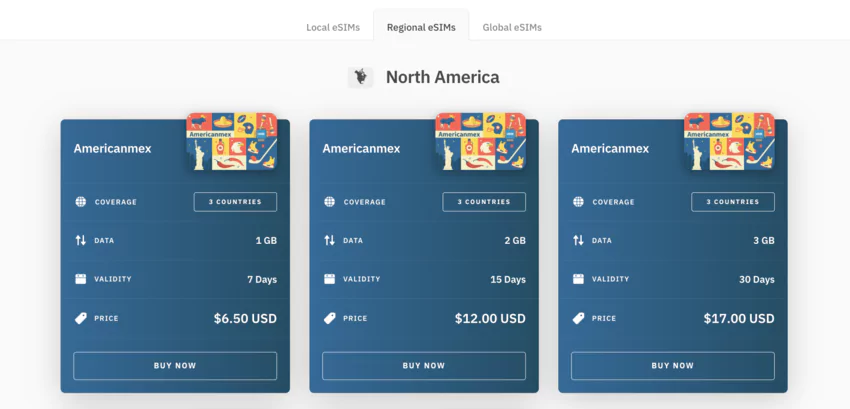Click the 7 Days validity value

coord(262,280)
